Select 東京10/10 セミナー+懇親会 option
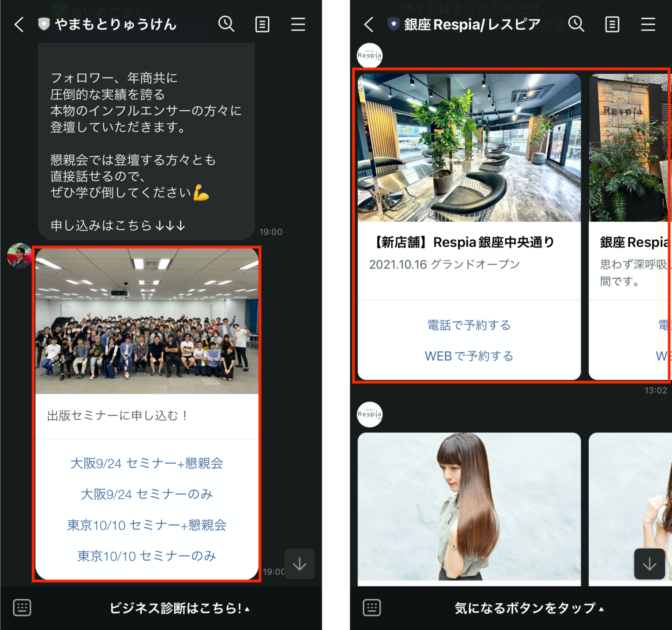Screen dimensions: 672x630 147,525
